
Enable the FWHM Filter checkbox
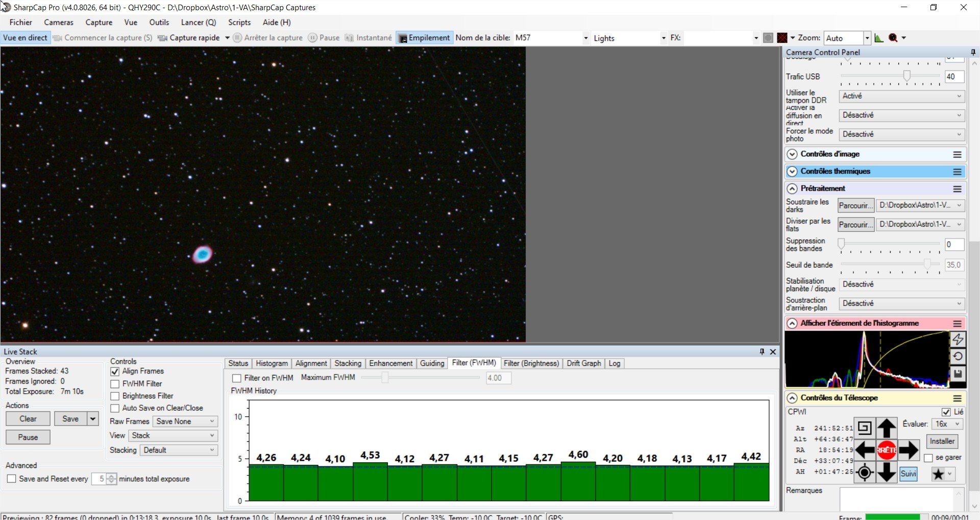pos(115,384)
